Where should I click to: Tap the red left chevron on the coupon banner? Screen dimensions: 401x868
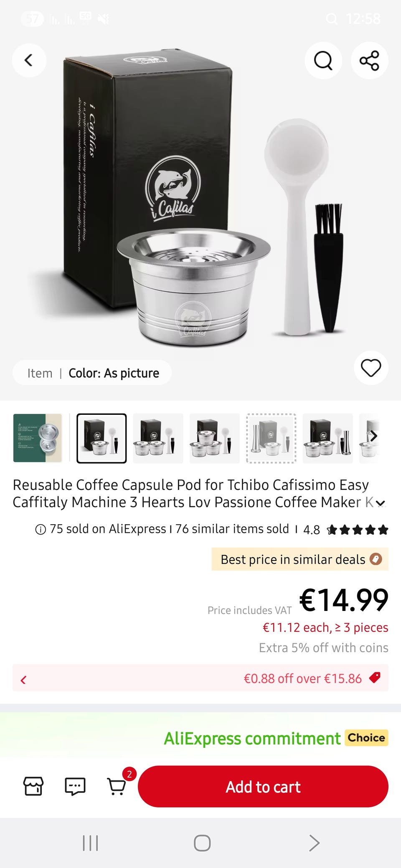tap(23, 680)
